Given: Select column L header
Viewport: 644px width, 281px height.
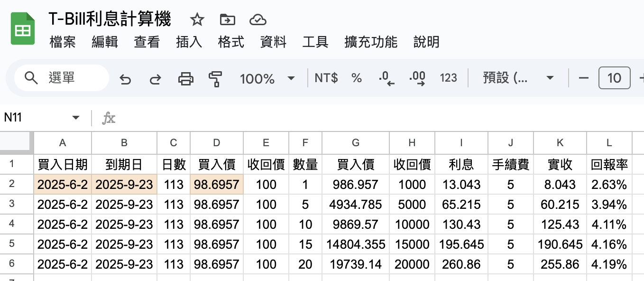Looking at the screenshot, I should [x=609, y=143].
